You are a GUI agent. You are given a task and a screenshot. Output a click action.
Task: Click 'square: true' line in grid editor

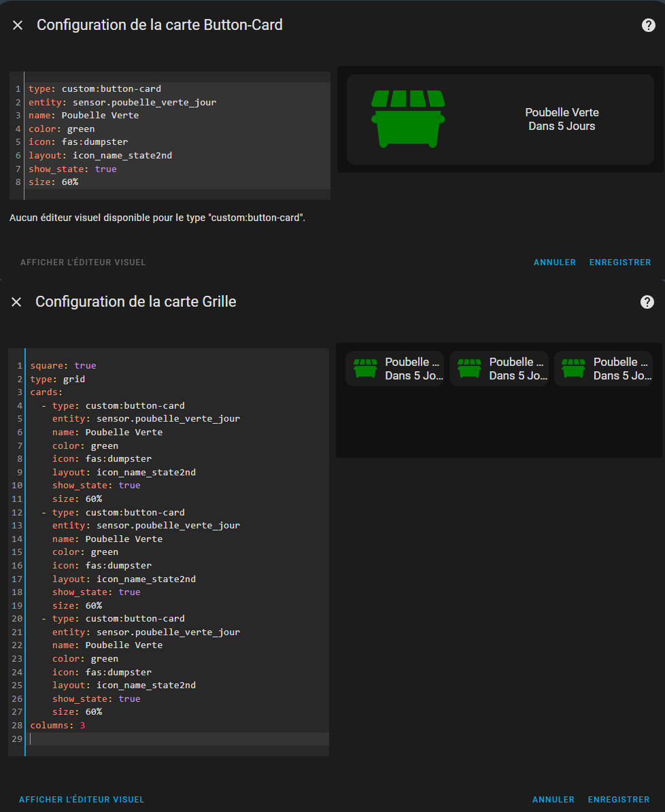click(63, 366)
